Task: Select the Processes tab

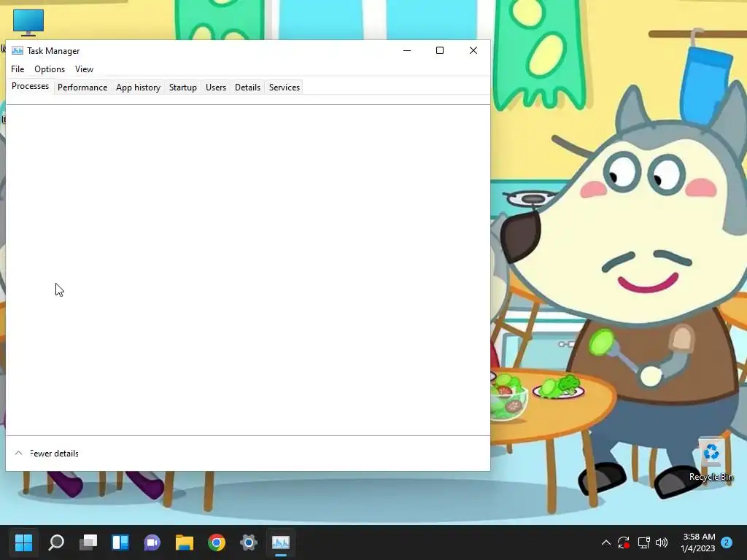Action: point(30,86)
